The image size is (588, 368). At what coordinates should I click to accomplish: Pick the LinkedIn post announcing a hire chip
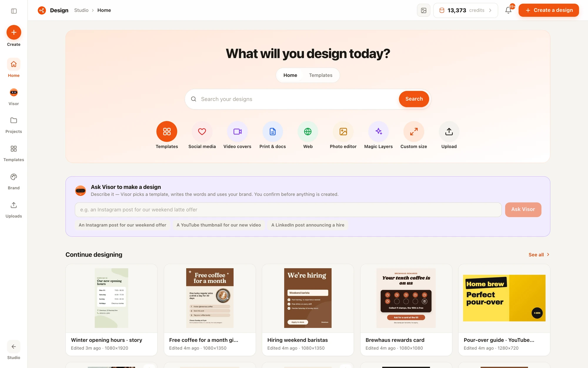pyautogui.click(x=308, y=225)
